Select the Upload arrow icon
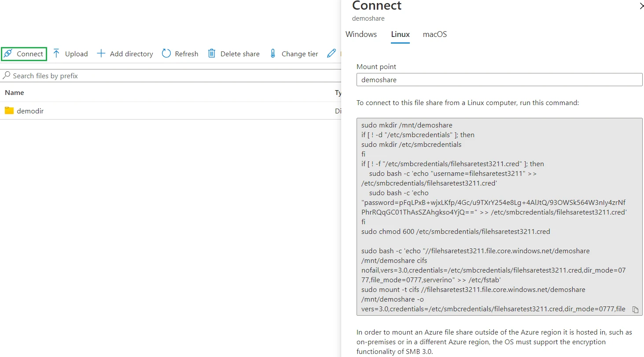 [x=56, y=53]
